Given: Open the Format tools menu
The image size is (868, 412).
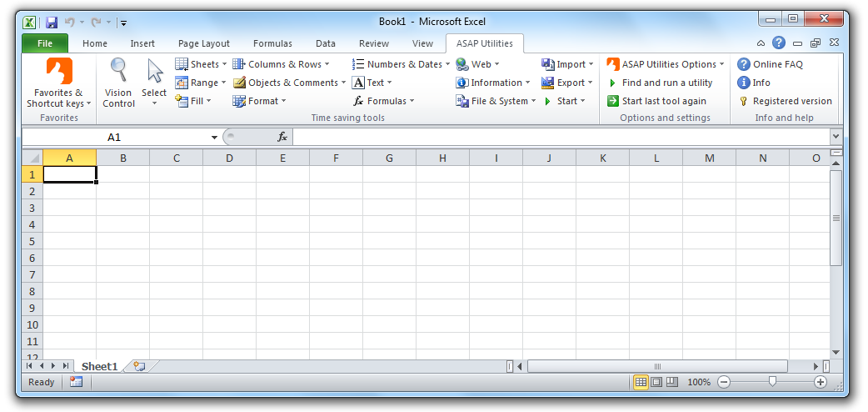Looking at the screenshot, I should click(259, 101).
